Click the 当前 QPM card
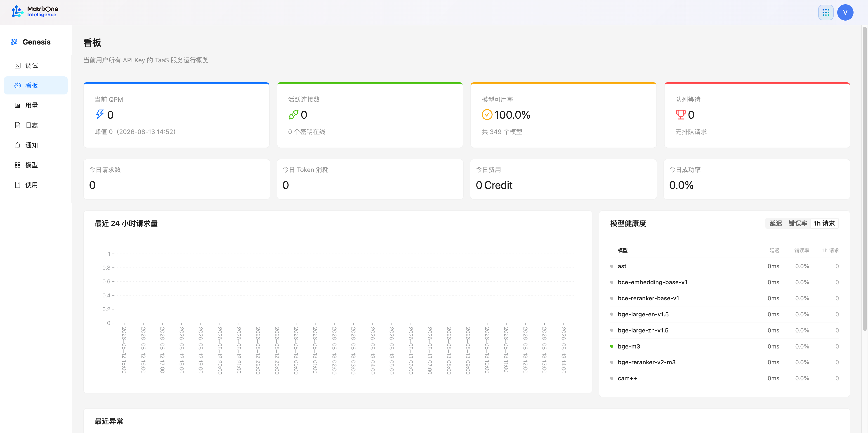 click(176, 115)
